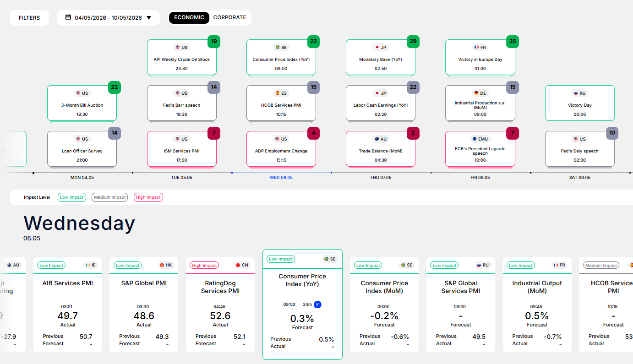Click the Wednesday heading
Viewport: 633px width, 364px height.
[x=79, y=223]
